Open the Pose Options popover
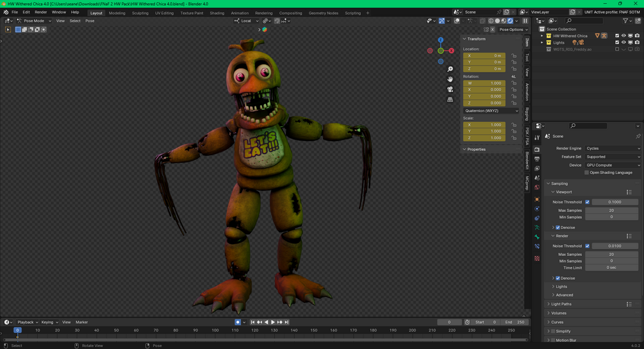The height and width of the screenshot is (349, 644). coord(513,30)
